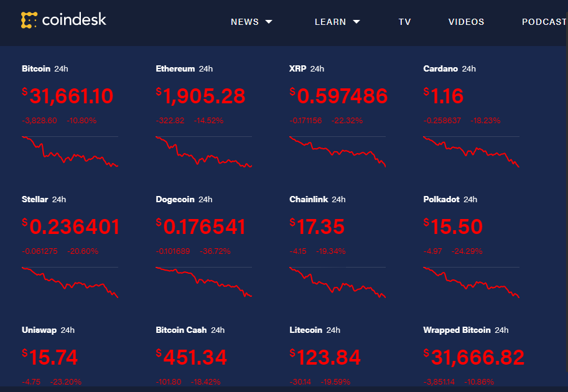Click the Dogecoin price of $0.176541
Image resolution: width=568 pixels, height=392 pixels.
tap(201, 226)
